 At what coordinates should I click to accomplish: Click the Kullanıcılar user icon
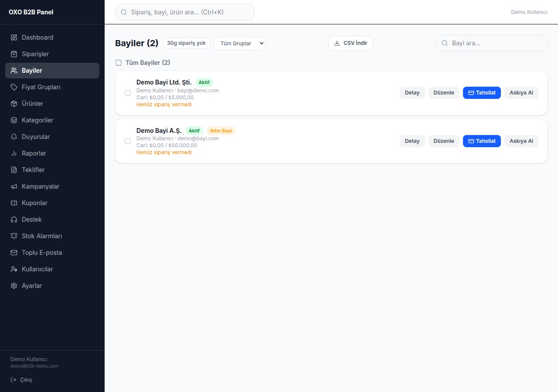tap(14, 269)
